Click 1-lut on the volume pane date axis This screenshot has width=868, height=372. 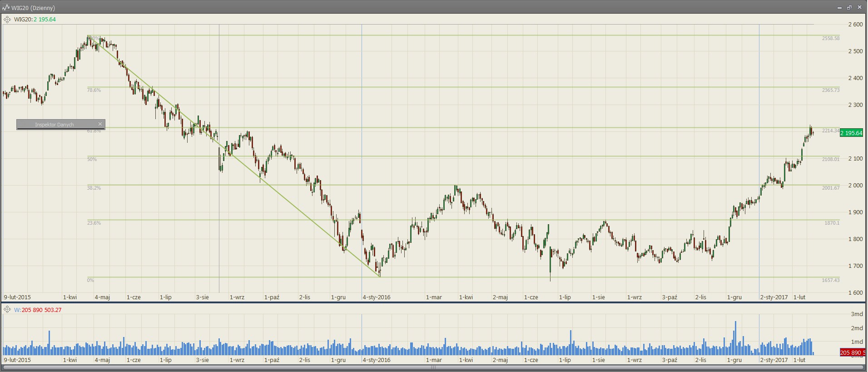coord(799,360)
